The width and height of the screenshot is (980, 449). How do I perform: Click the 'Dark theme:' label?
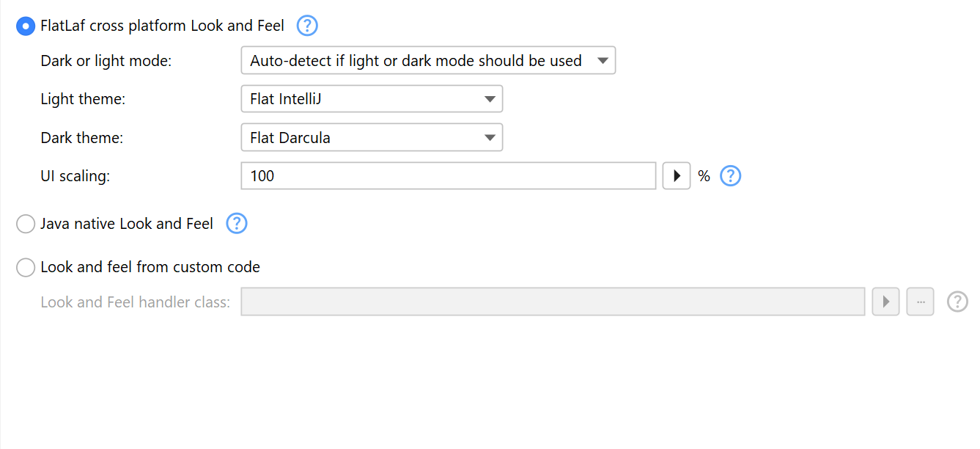pyautogui.click(x=82, y=137)
